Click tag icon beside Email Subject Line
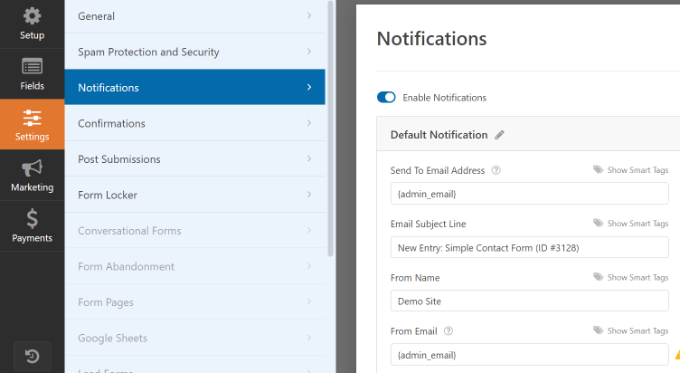The image size is (680, 373). tap(598, 223)
